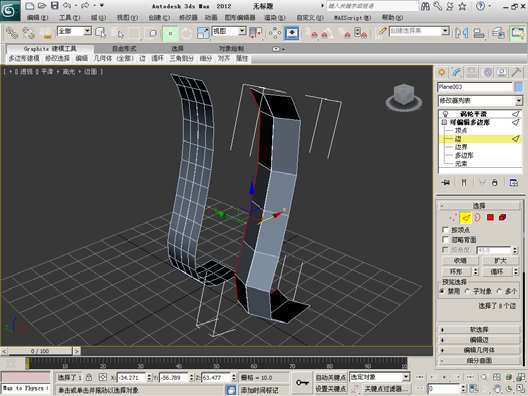Click the 3ds Max application logo button
The image size is (528, 396).
[x=9, y=10]
